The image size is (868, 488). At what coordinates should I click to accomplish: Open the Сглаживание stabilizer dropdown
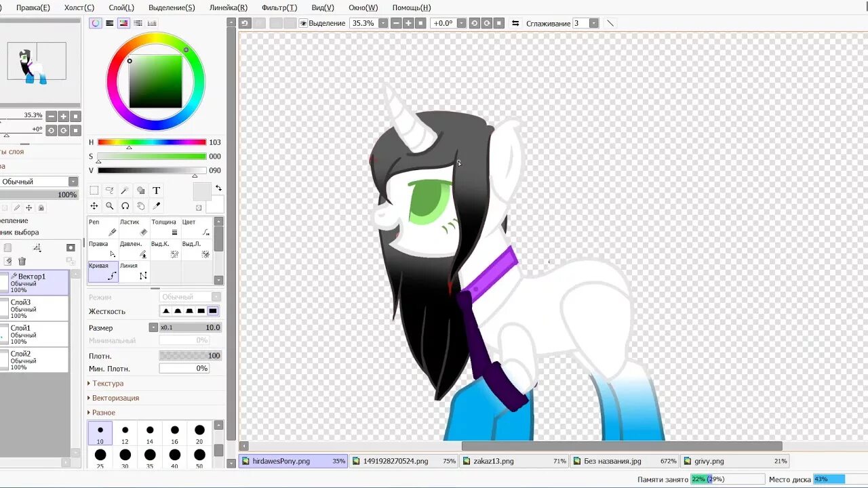594,23
